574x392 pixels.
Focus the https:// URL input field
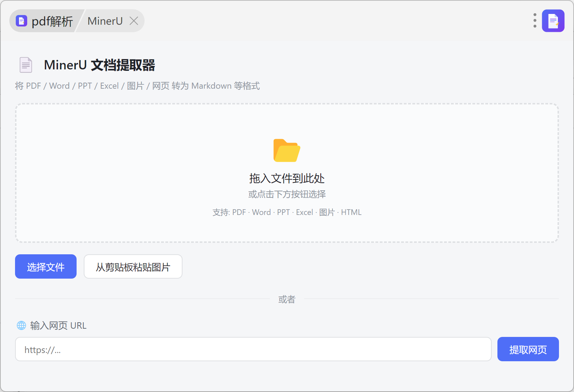[x=253, y=349]
